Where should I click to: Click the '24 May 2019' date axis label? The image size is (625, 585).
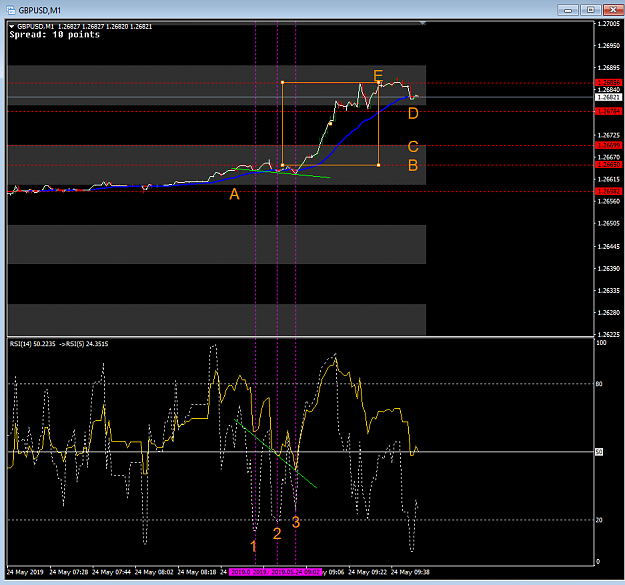click(25, 572)
